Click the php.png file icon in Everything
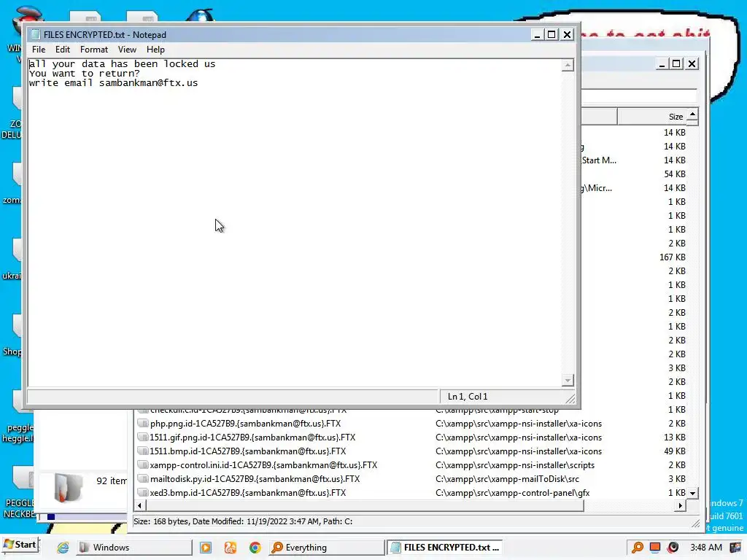The width and height of the screenshot is (747, 560). pyautogui.click(x=142, y=424)
